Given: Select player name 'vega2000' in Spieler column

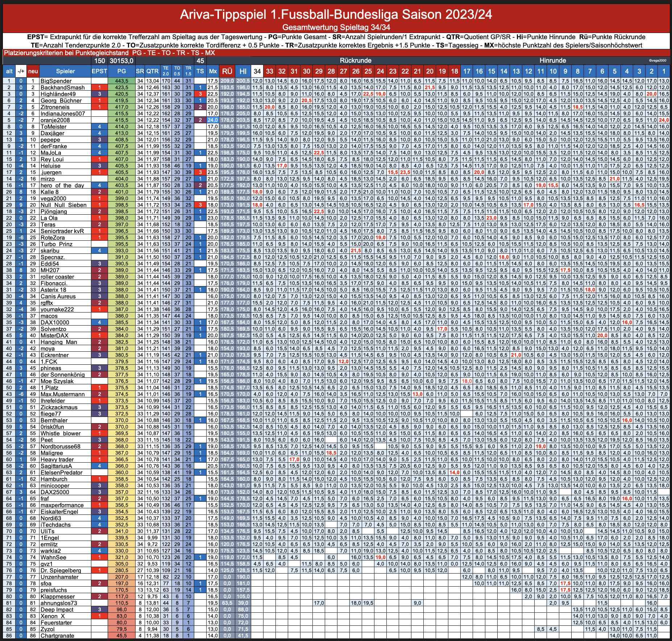Looking at the screenshot, I should click(x=53, y=198).
